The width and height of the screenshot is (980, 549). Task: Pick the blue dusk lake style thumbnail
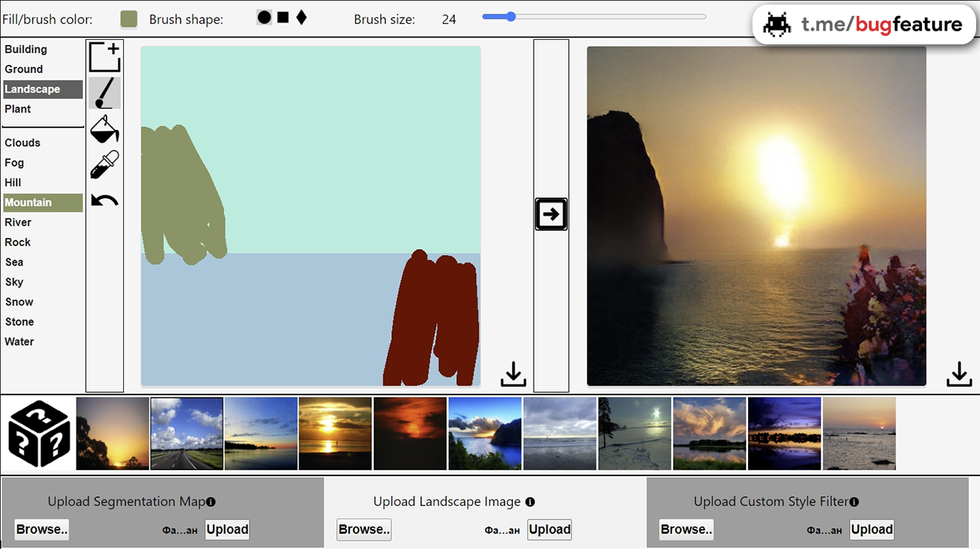[261, 433]
